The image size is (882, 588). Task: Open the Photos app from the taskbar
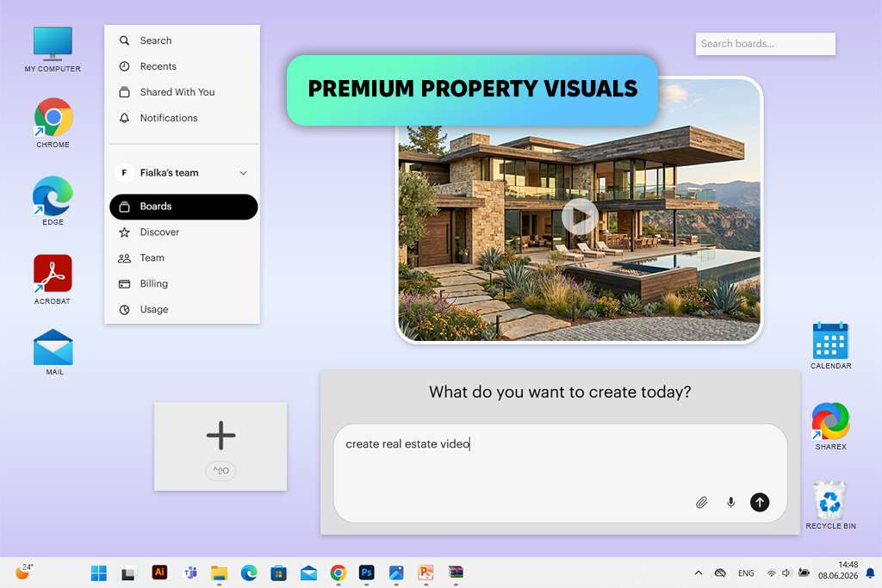[x=396, y=573]
